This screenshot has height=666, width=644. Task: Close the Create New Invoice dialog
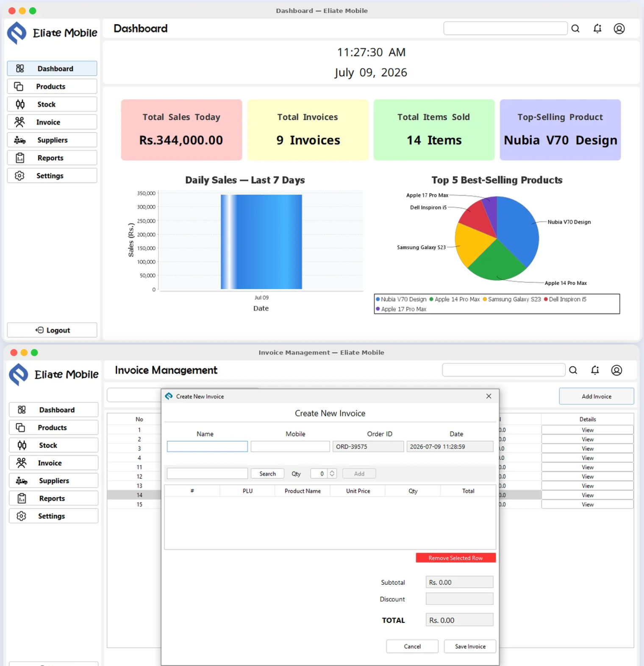point(489,396)
